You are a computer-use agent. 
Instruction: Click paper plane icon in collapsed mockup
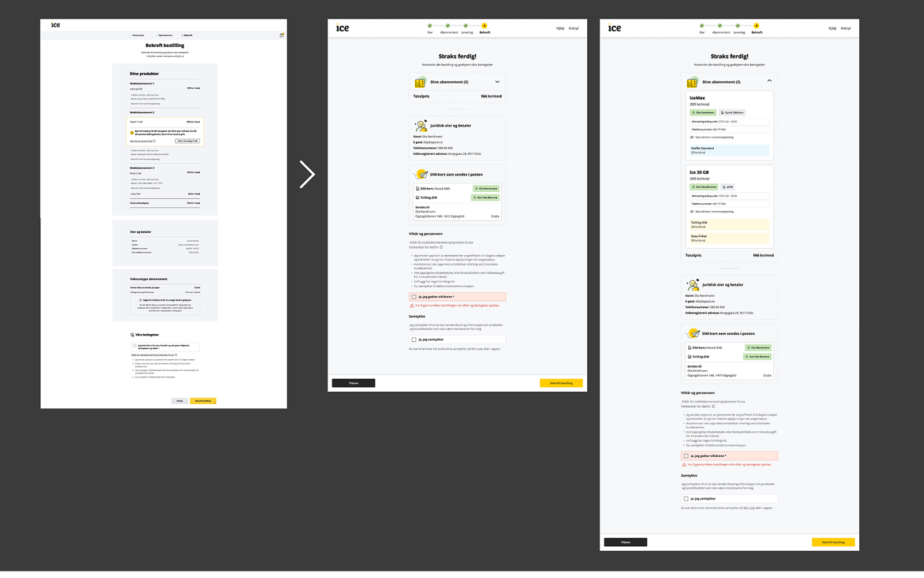click(421, 174)
